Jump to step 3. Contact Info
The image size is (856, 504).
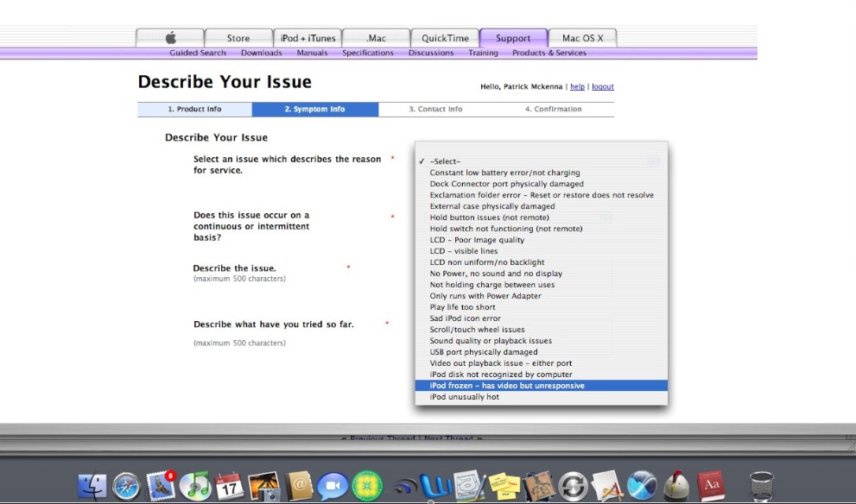pos(435,109)
